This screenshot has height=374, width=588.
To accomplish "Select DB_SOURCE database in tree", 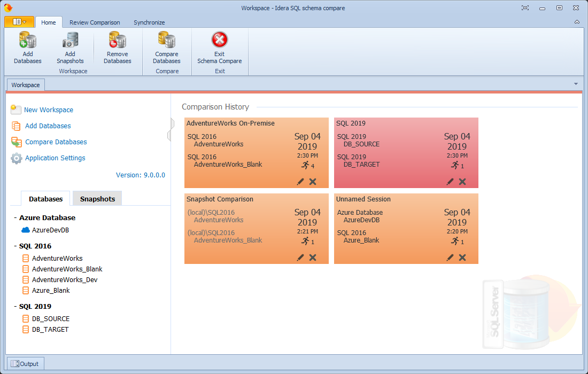I will click(51, 318).
